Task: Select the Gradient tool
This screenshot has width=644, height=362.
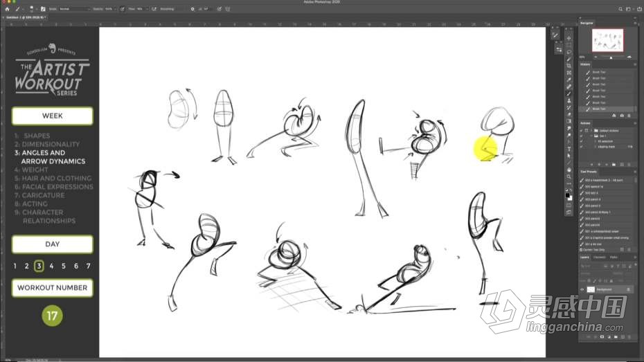Action: pyautogui.click(x=569, y=121)
